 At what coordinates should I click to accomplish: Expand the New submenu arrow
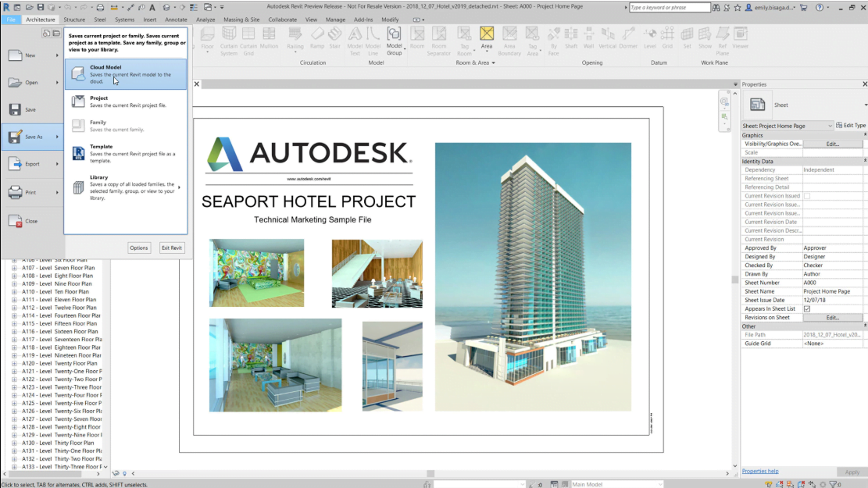pos(57,55)
